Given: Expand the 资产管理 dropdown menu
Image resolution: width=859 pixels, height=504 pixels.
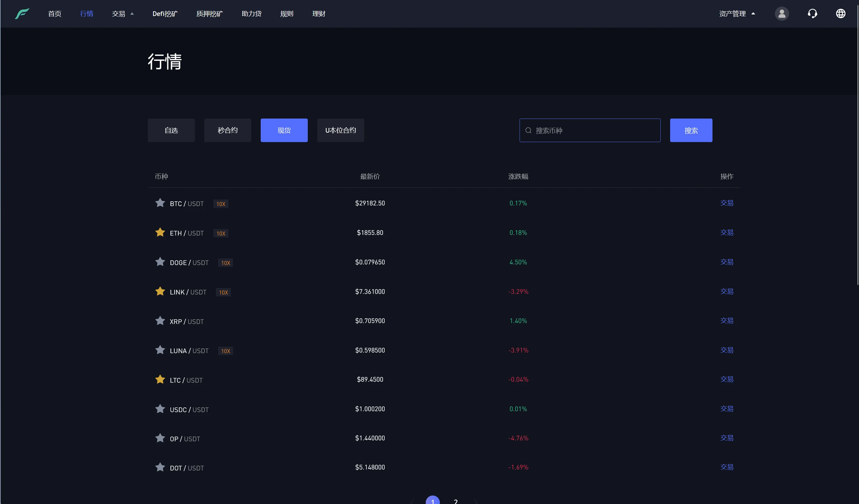Looking at the screenshot, I should point(736,13).
